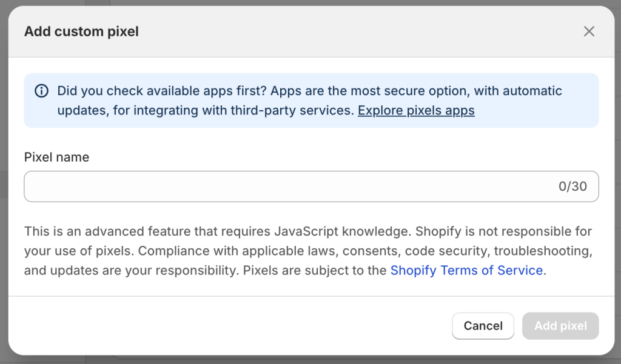Screen dimensions: 621x364
Task: Open the Shopify Terms of Service link
Action: (466, 270)
